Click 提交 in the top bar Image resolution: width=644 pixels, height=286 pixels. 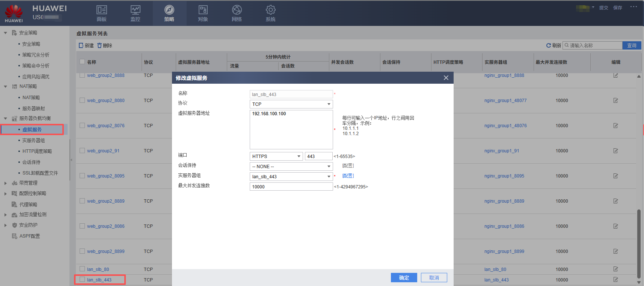click(603, 8)
